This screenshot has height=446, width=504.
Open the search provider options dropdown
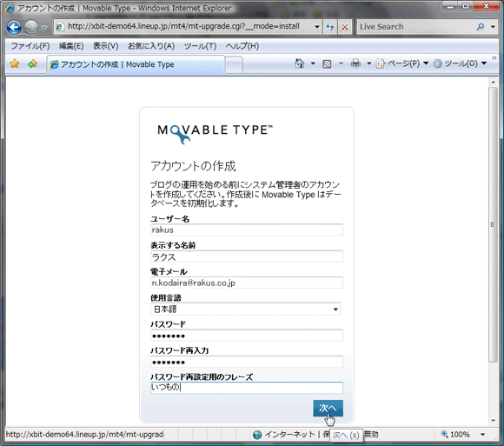(x=493, y=27)
